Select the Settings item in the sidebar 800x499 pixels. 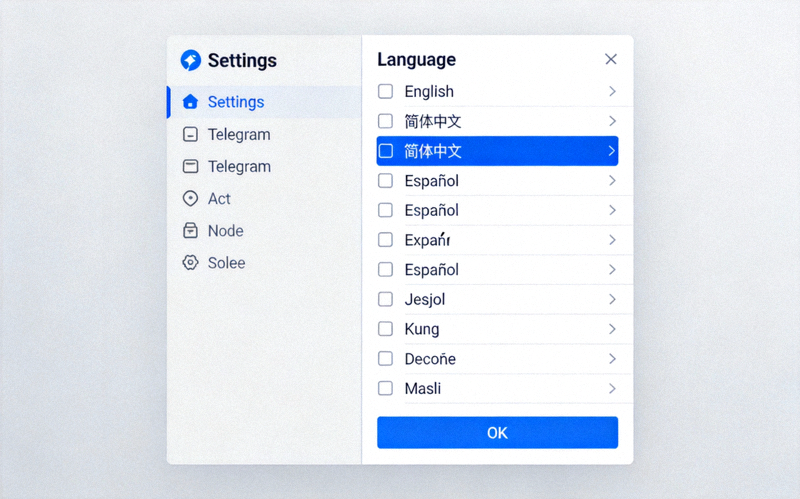[236, 102]
